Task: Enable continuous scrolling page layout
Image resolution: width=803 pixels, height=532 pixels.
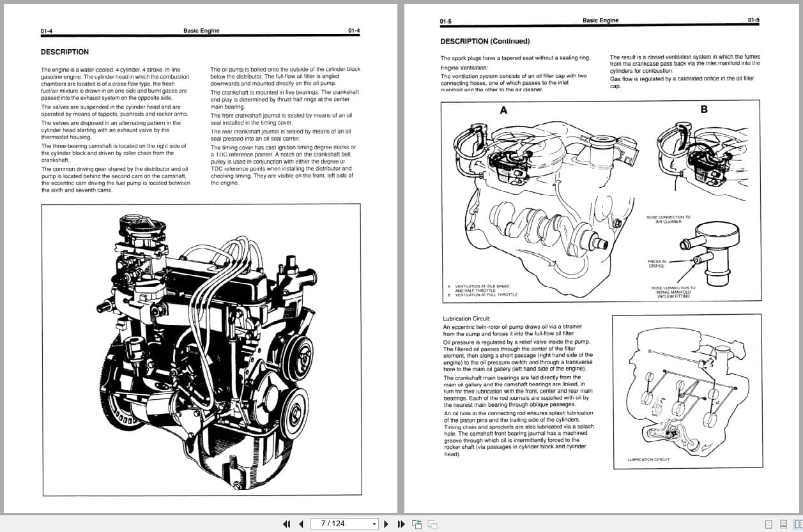Action: click(x=783, y=524)
